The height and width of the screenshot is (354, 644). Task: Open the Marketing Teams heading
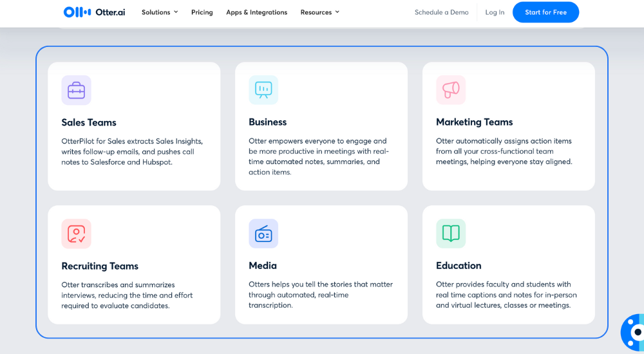pyautogui.click(x=475, y=122)
